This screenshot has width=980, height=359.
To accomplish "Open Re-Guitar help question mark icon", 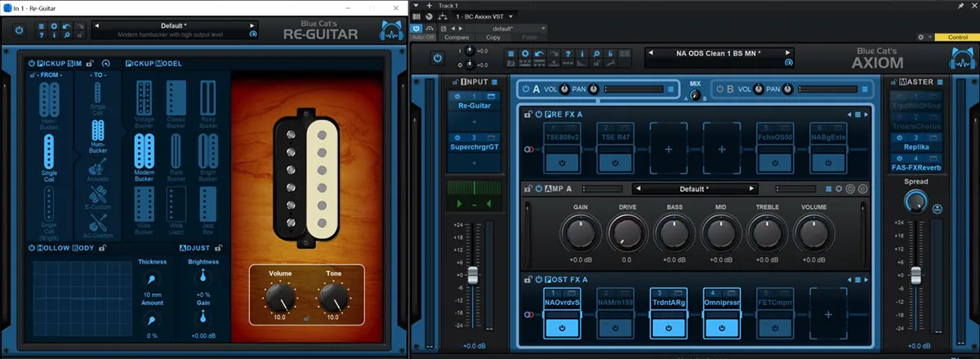I will coord(42,37).
